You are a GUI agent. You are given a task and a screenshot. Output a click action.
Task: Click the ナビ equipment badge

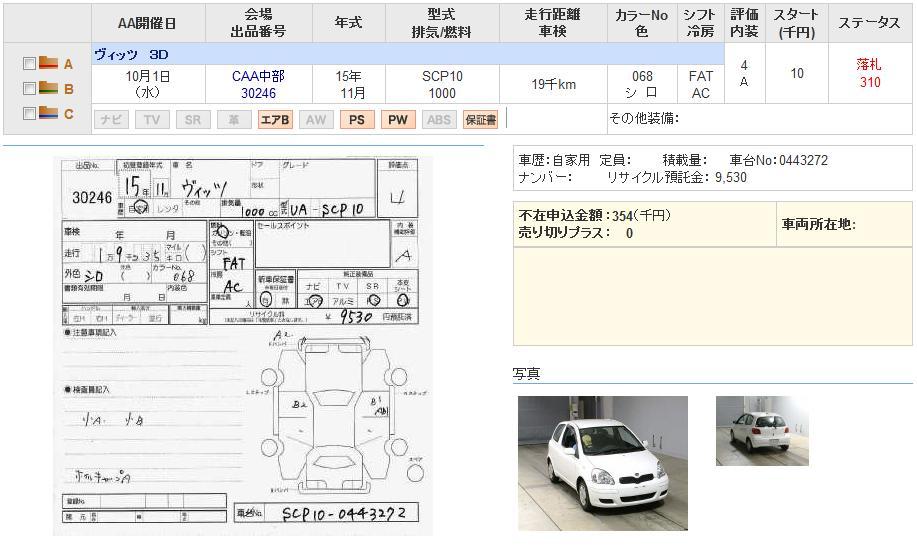coord(111,119)
